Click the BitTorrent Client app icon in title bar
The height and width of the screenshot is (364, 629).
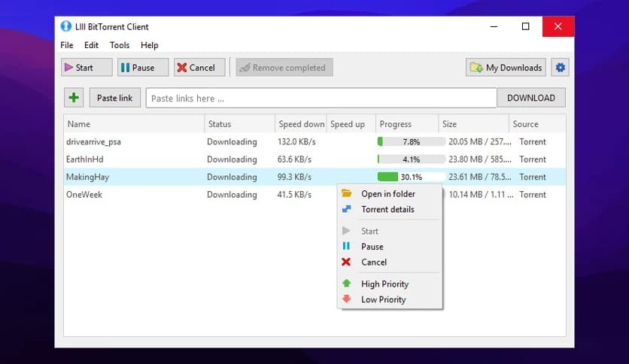[x=65, y=26]
